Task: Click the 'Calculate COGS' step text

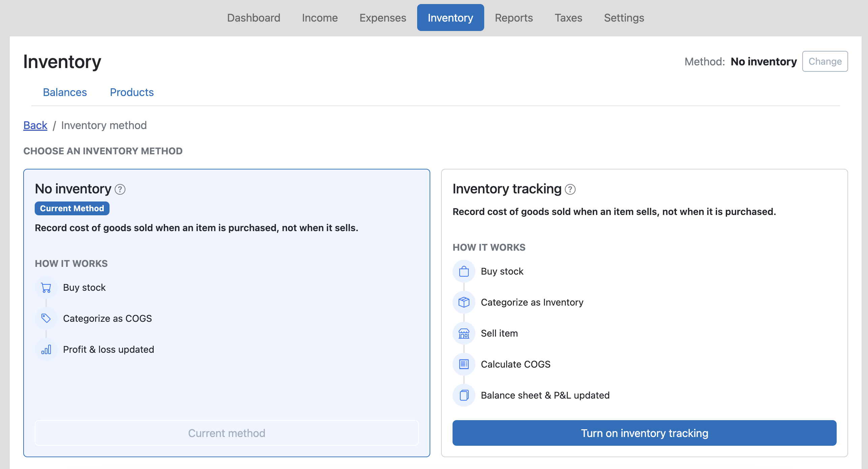Action: (516, 364)
